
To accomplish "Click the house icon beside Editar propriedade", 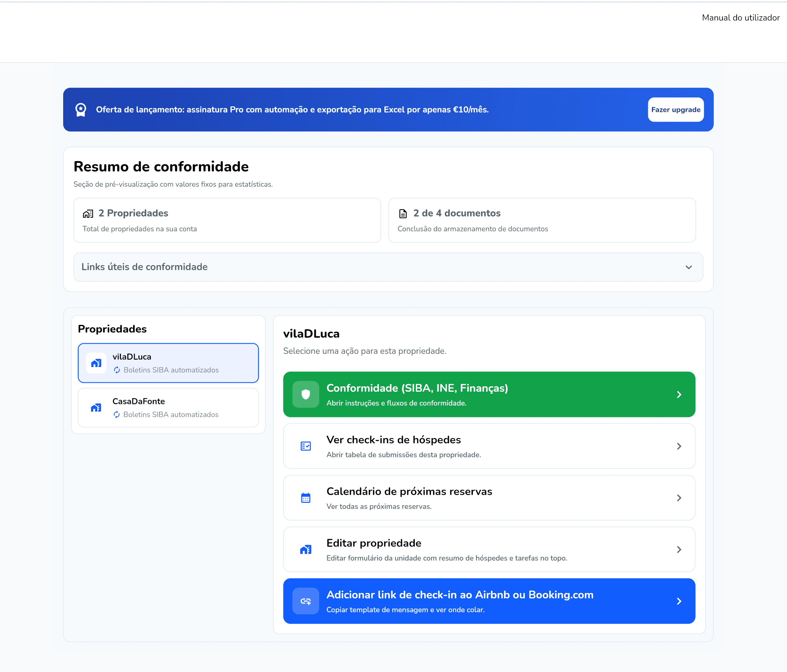I will click(305, 549).
